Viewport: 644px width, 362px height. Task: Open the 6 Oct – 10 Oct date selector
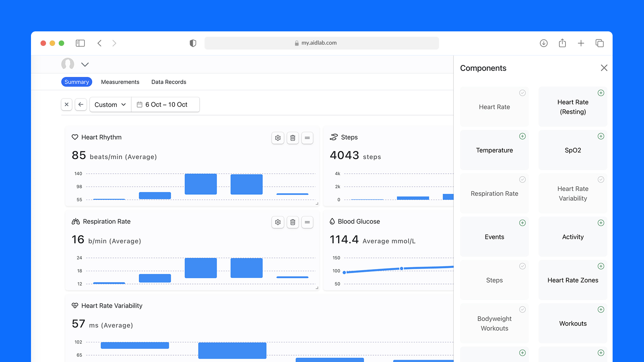167,104
